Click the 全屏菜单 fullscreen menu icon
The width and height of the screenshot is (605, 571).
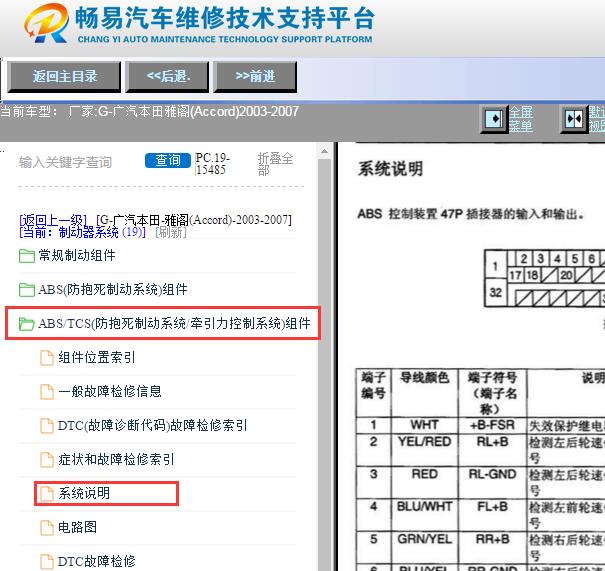click(494, 119)
